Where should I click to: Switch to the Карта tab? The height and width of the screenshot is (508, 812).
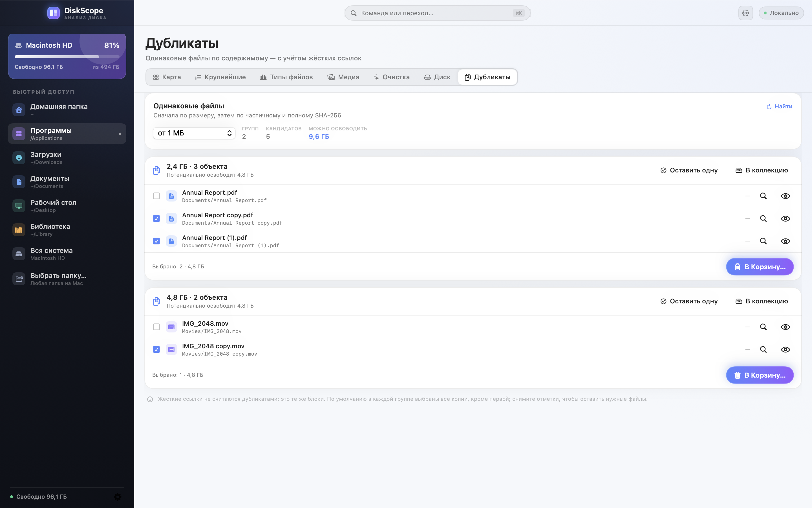click(x=167, y=77)
